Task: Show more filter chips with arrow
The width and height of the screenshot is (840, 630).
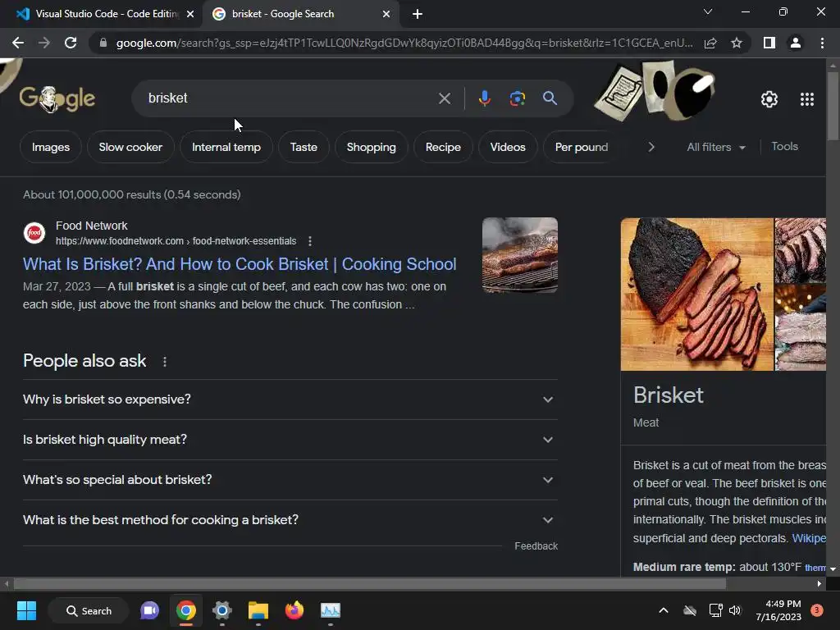Action: point(651,147)
